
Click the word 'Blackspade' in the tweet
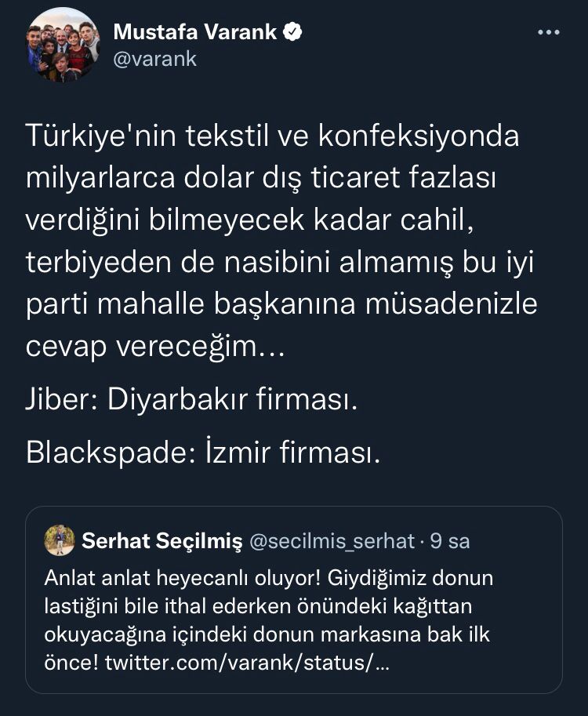click(106, 452)
